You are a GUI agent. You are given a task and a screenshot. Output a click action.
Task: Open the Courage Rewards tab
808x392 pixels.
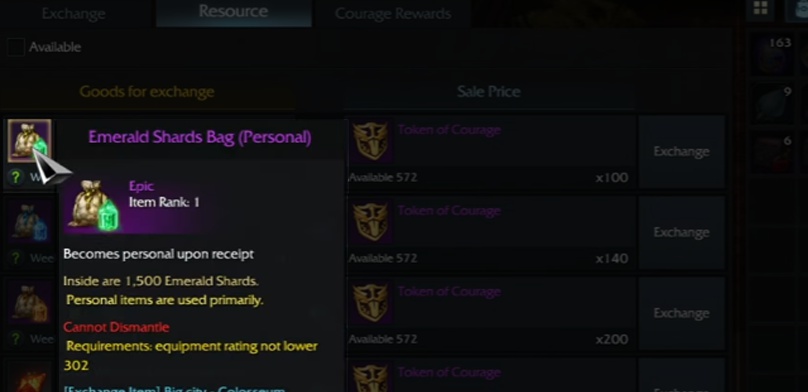pyautogui.click(x=393, y=13)
